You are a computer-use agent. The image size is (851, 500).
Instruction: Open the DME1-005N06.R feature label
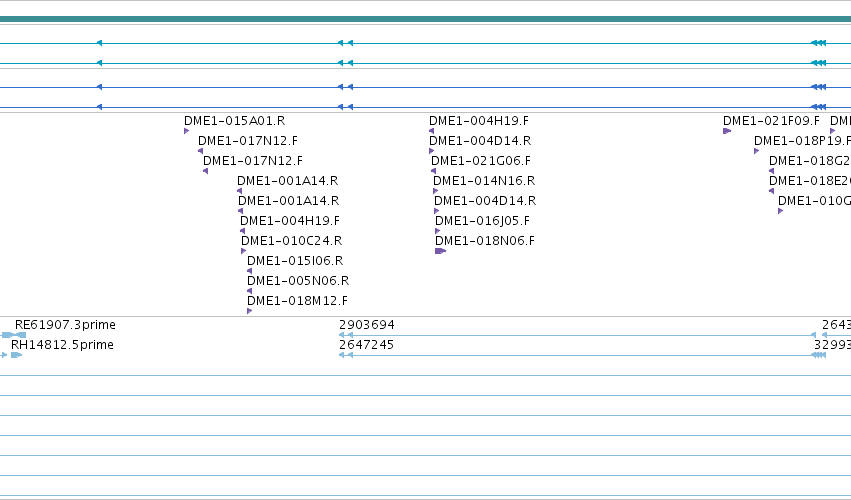click(298, 281)
